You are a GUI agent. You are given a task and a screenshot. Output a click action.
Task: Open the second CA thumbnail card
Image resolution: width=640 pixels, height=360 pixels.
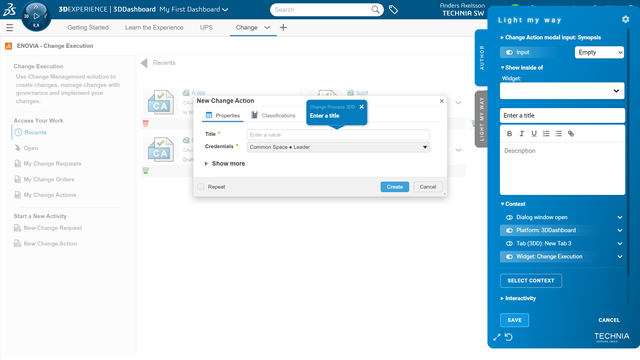pyautogui.click(x=160, y=149)
